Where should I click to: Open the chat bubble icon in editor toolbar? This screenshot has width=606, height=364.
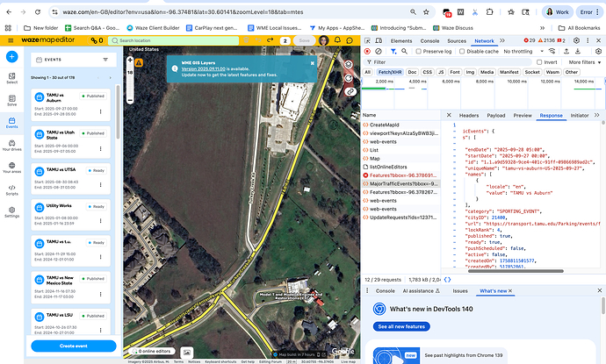350,40
